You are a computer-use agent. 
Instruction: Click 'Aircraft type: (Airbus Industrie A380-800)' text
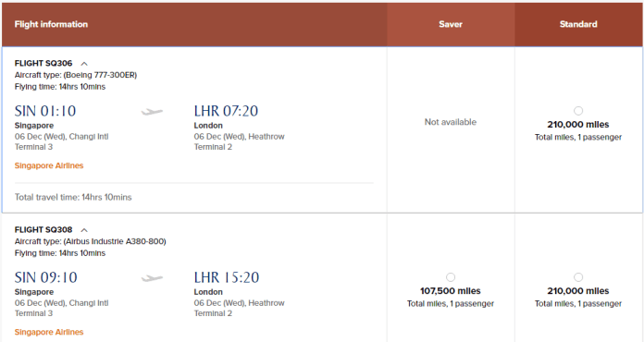coord(90,241)
